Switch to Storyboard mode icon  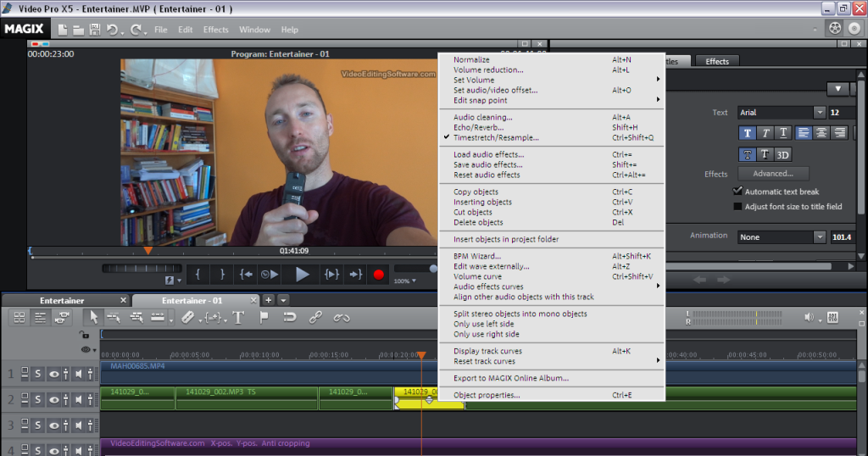19,318
